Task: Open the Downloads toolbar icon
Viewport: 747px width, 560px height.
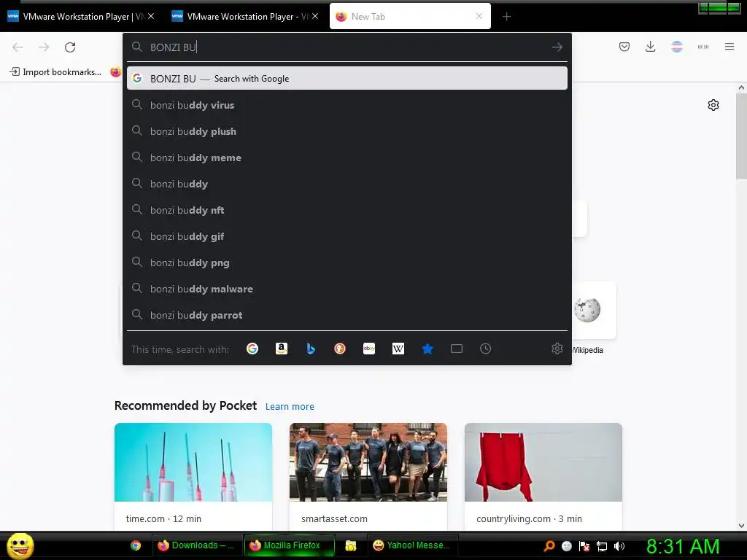Action: (x=650, y=47)
